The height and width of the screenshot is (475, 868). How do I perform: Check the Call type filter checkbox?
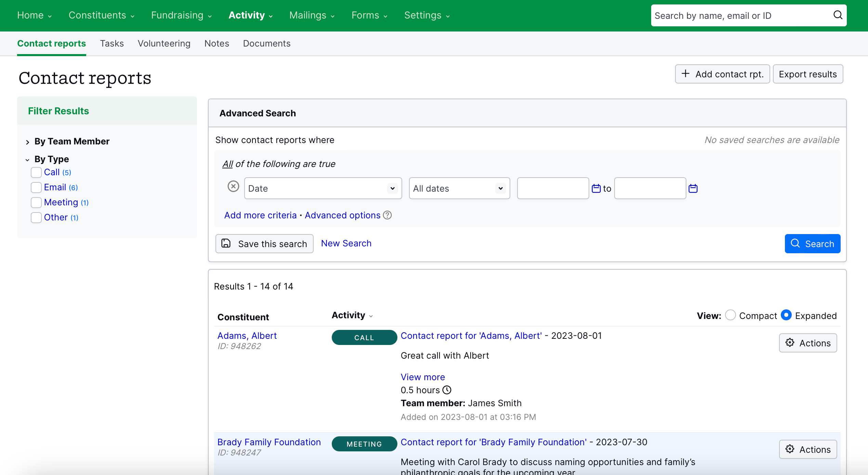pyautogui.click(x=36, y=172)
